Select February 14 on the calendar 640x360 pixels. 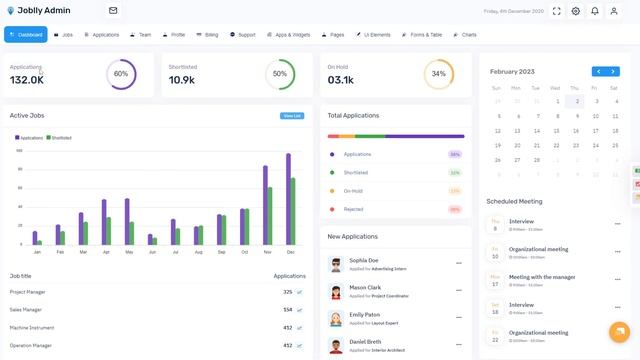coord(537,131)
